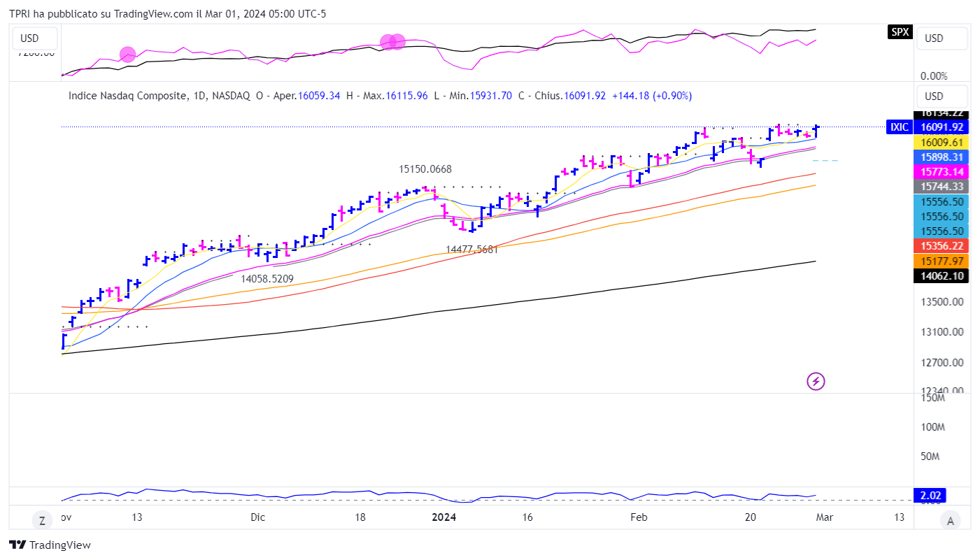Expand USD currency selector above IXIC price scale
The width and height of the screenshot is (980, 560).
(x=942, y=96)
